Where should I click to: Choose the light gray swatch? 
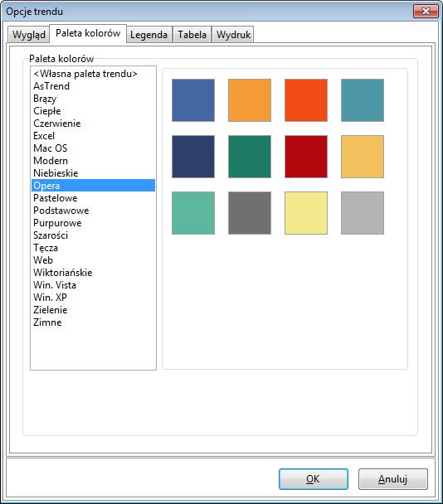(x=363, y=213)
